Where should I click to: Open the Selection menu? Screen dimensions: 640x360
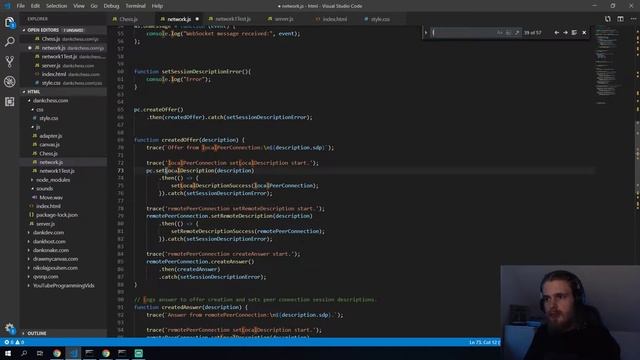click(x=56, y=6)
